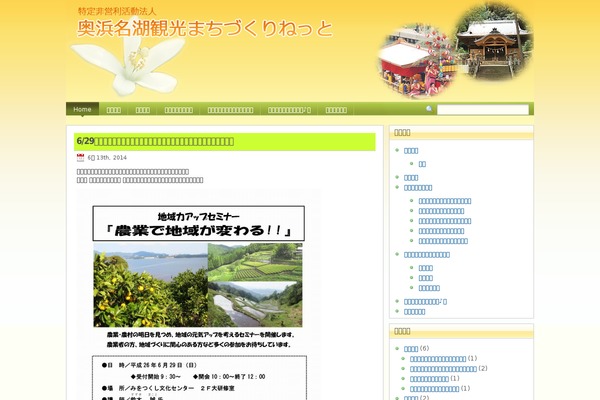Open the 農業で地域が変わる seminar flyer image
Screen dimensions: 600x400
tap(199, 294)
